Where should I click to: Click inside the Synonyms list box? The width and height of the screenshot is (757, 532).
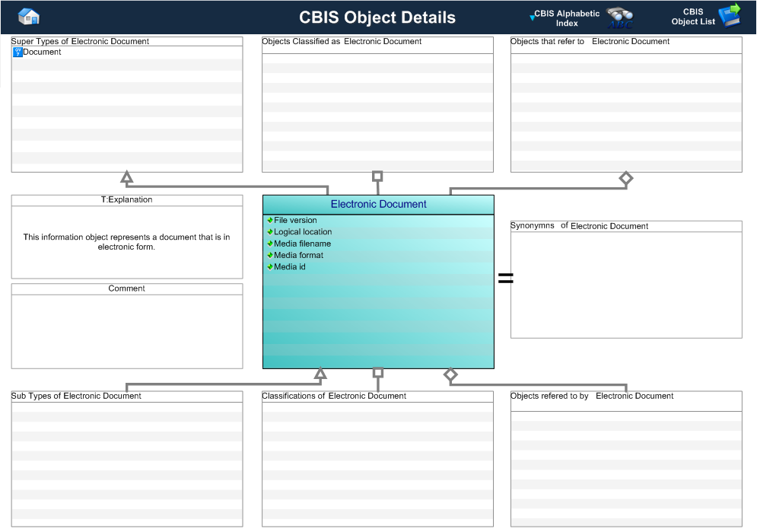(626, 285)
